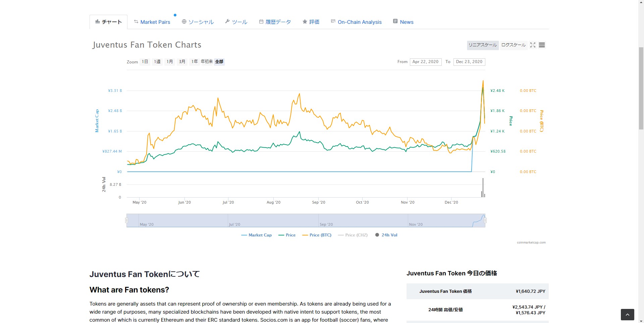
Task: Click the scroll-to-top arrow button
Action: (x=627, y=315)
